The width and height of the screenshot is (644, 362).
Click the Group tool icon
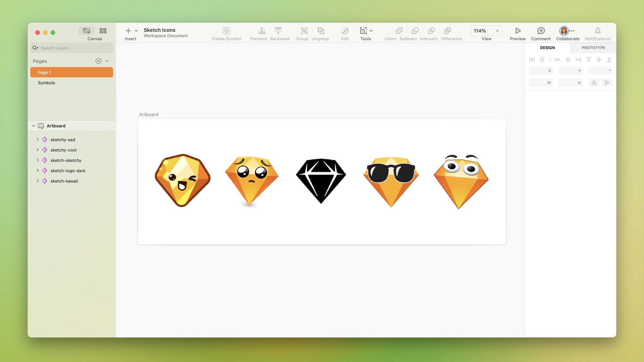304,31
